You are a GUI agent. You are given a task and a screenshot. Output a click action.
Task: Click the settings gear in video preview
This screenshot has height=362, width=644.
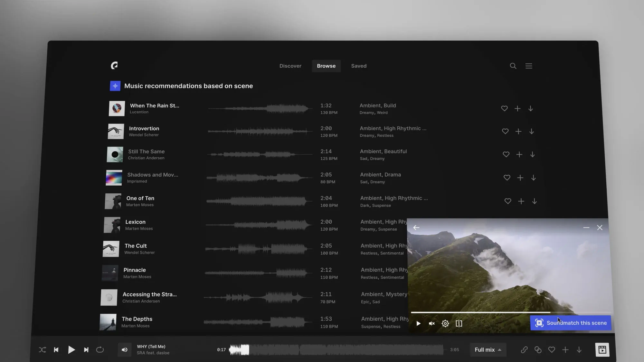click(445, 323)
